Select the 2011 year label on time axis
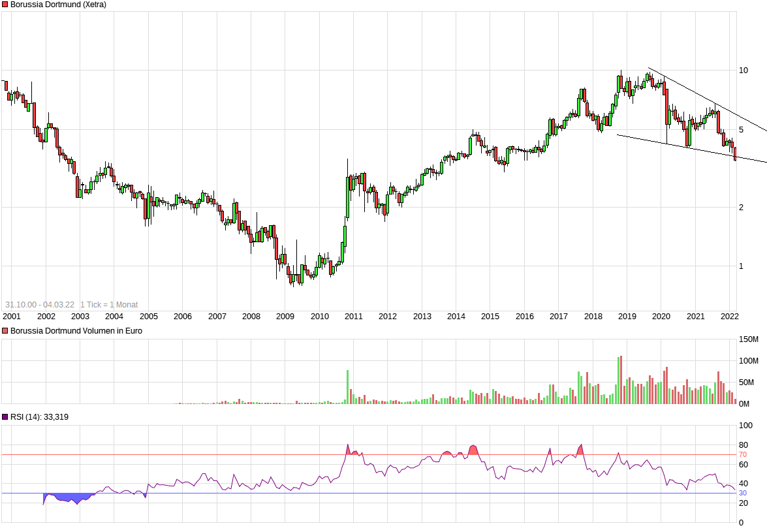The image size is (767, 532). (x=354, y=317)
